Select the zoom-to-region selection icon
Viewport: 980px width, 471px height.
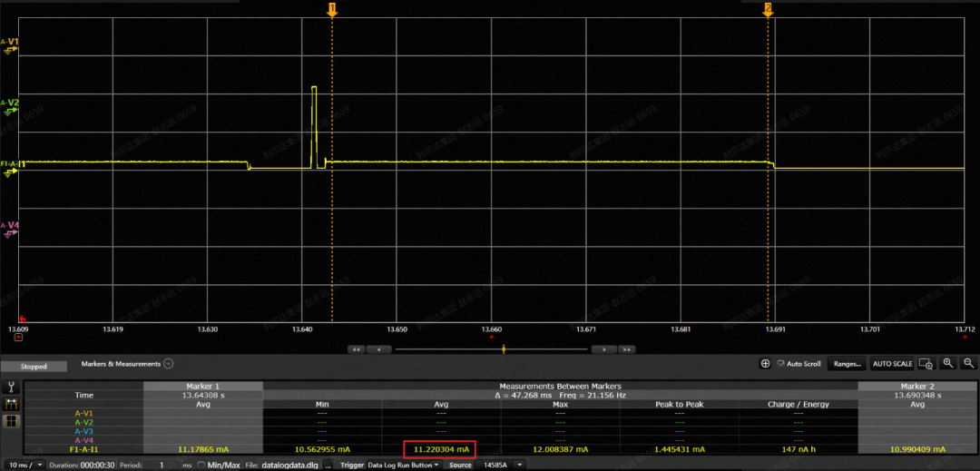pyautogui.click(x=926, y=363)
